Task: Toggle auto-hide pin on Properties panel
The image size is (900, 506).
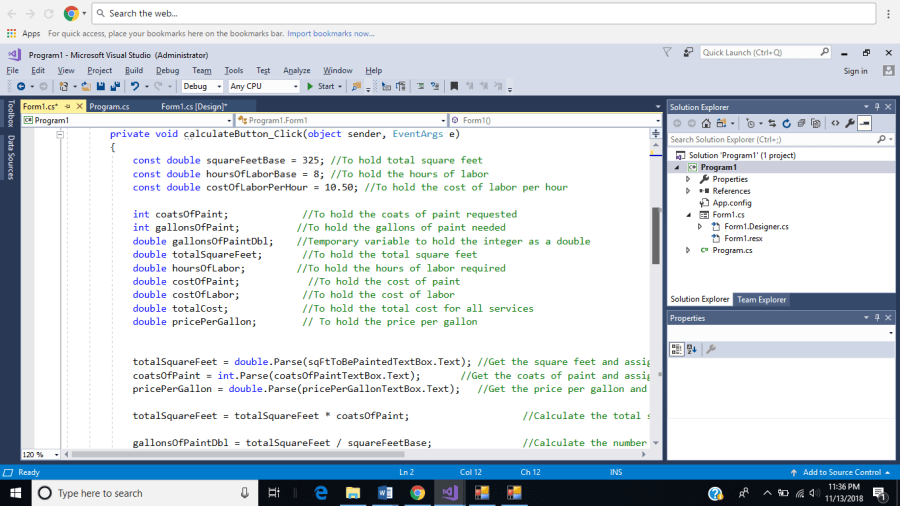Action: click(877, 318)
